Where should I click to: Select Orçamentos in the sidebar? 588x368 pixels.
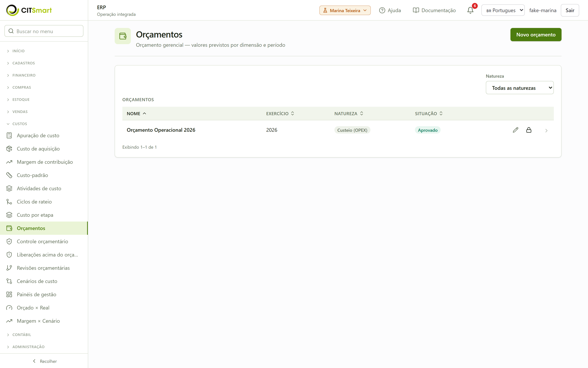[44, 228]
